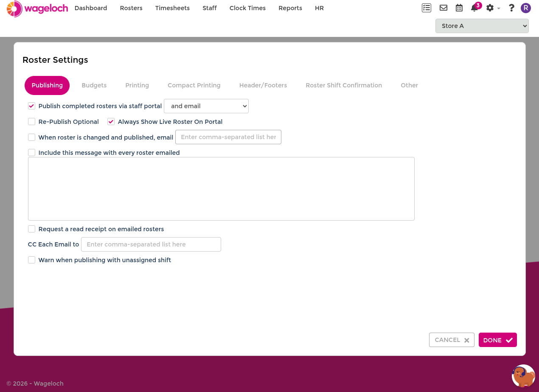539x392 pixels.
Task: Click the DONE button
Action: click(x=498, y=340)
